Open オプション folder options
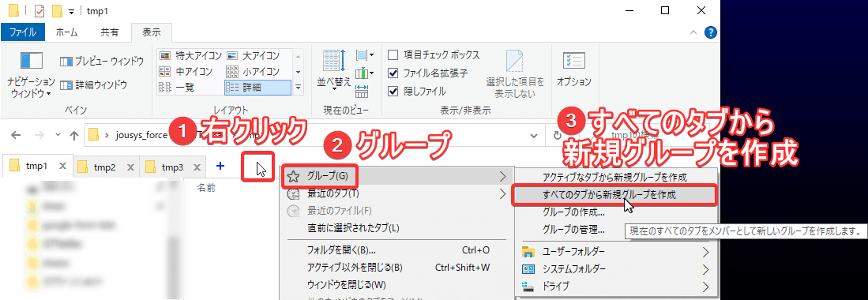The height and width of the screenshot is (300, 868). point(573,69)
